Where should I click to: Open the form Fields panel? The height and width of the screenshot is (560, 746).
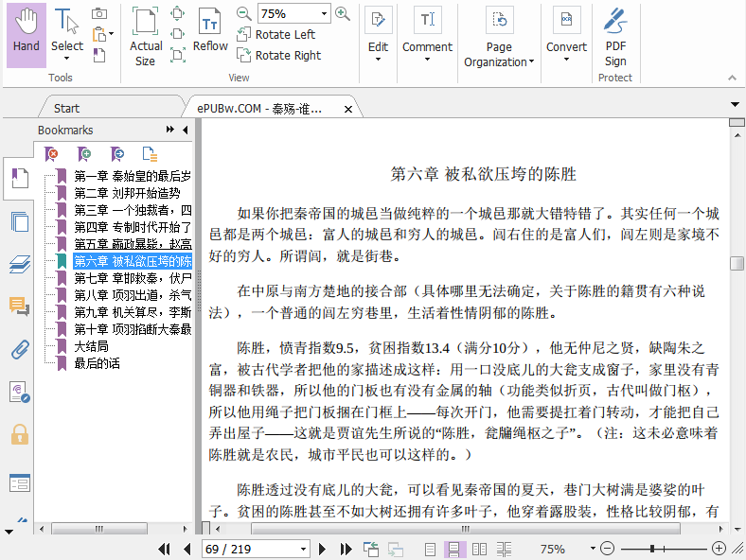(x=20, y=483)
